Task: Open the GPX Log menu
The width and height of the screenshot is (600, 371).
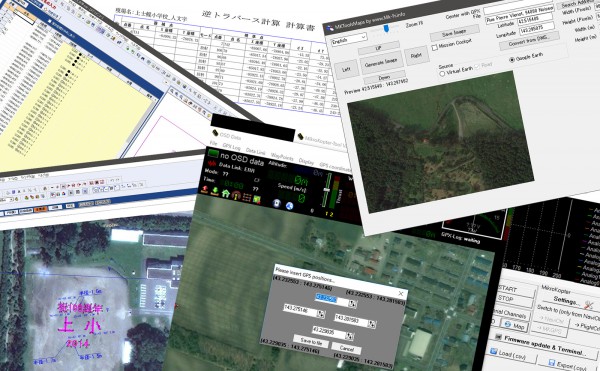Action: 232,147
